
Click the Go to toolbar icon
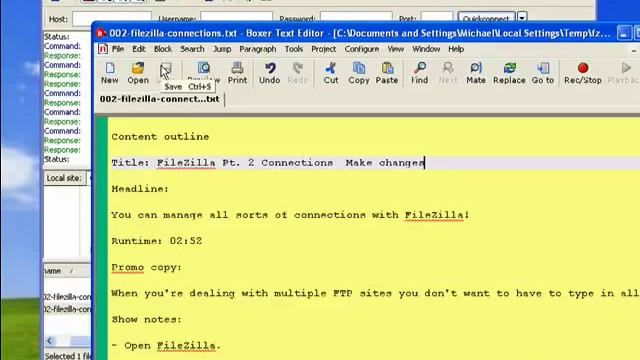[542, 73]
